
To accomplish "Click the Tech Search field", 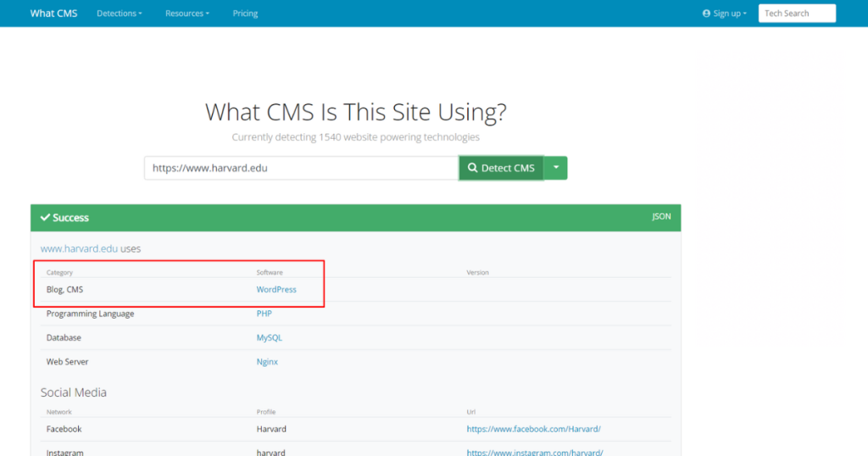I will point(797,14).
